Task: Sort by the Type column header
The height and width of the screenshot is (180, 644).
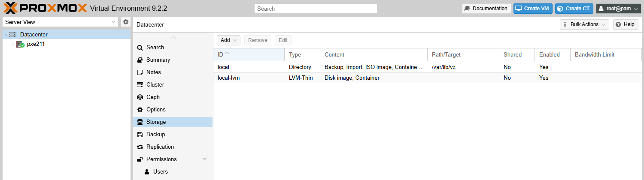Action: [x=302, y=55]
